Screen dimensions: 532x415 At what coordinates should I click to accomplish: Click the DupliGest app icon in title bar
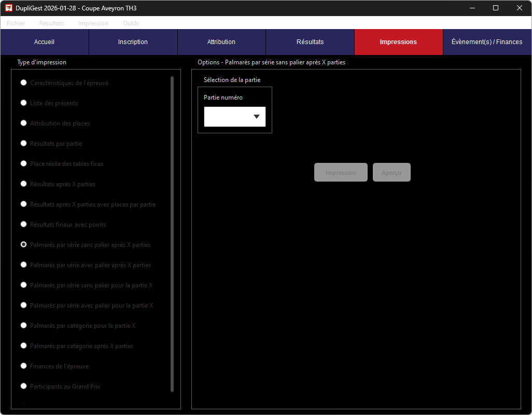click(9, 8)
